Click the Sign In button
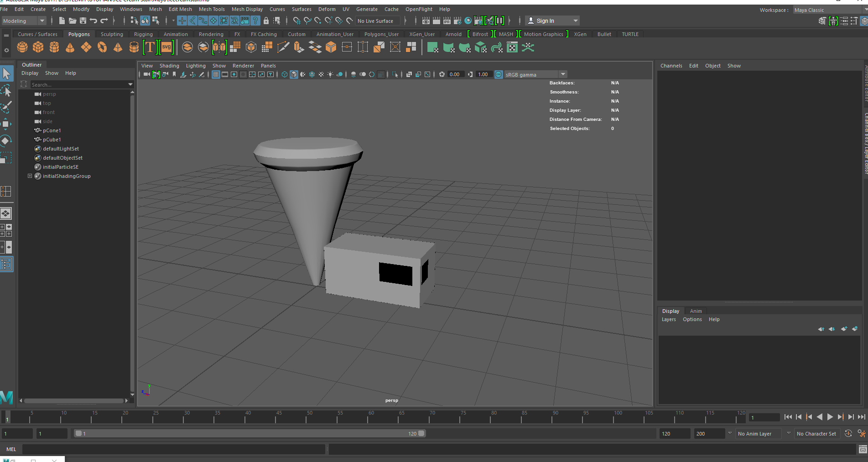The height and width of the screenshot is (462, 868). point(545,21)
